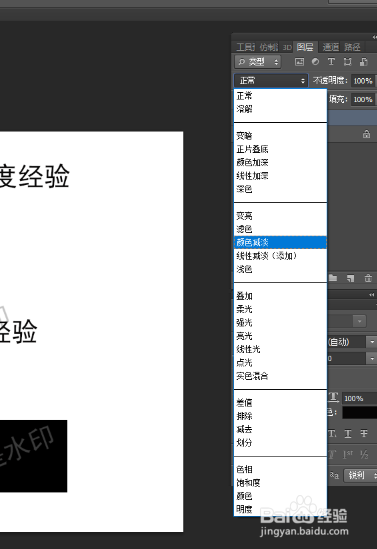Toggle swash OpenType T icon
Image resolution: width=377 pixels, height=549 pixels.
click(333, 454)
